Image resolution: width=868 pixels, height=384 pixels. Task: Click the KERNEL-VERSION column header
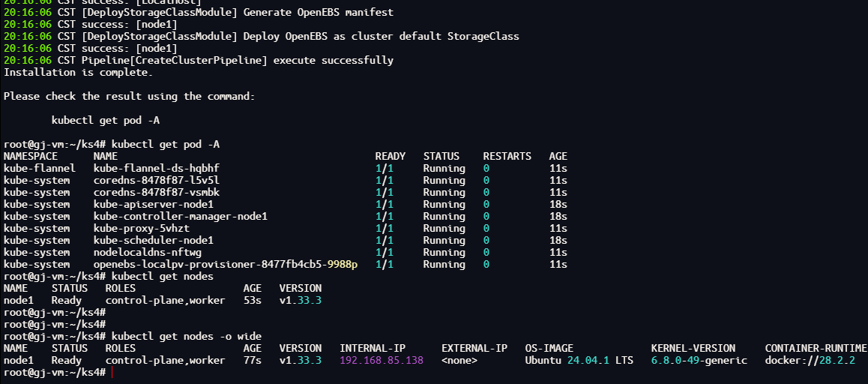[x=693, y=349]
